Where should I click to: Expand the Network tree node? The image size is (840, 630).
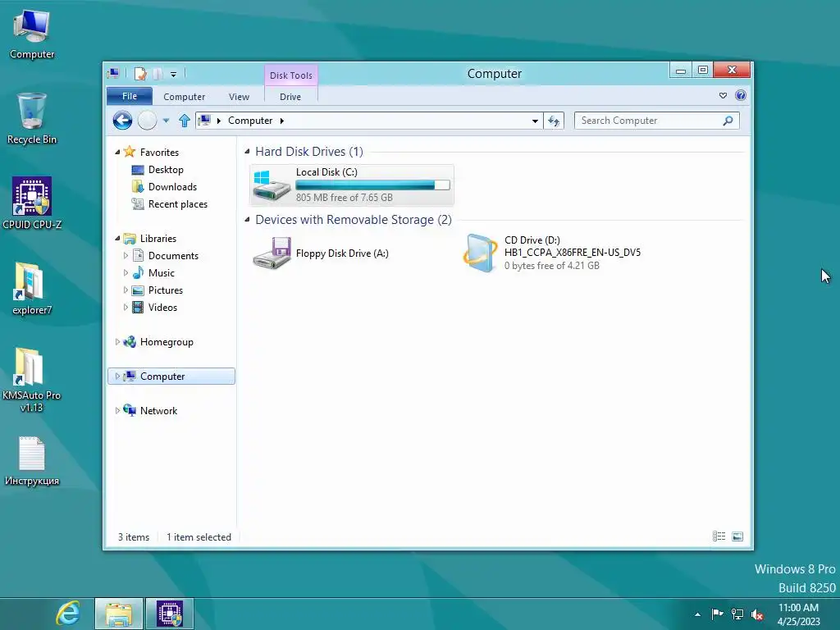[117, 410]
